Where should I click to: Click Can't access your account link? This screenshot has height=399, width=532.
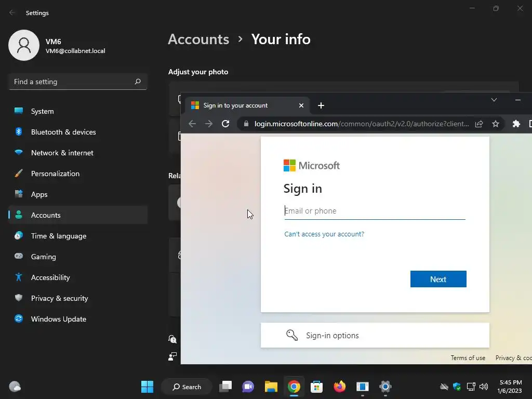tap(324, 234)
